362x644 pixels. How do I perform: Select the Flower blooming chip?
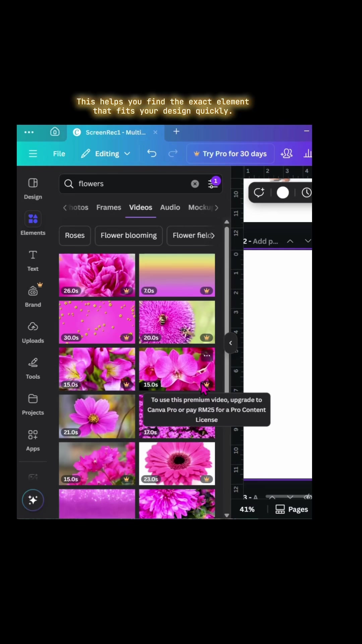coord(129,235)
